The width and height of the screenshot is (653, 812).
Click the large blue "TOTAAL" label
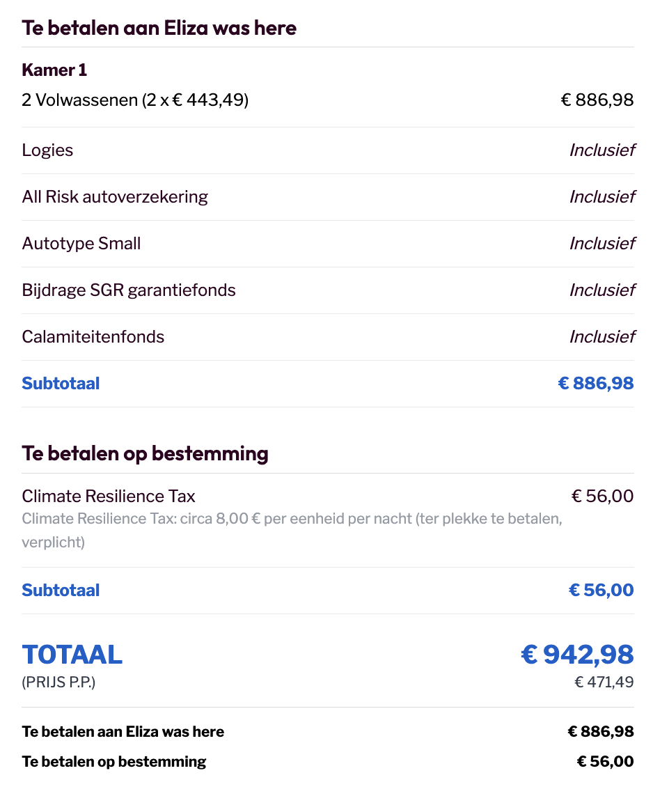coord(72,655)
